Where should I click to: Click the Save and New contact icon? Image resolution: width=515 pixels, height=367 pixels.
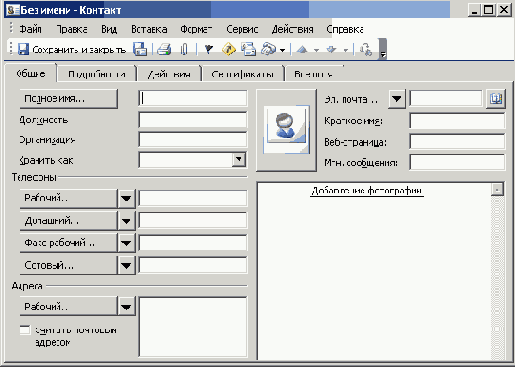[x=140, y=49]
